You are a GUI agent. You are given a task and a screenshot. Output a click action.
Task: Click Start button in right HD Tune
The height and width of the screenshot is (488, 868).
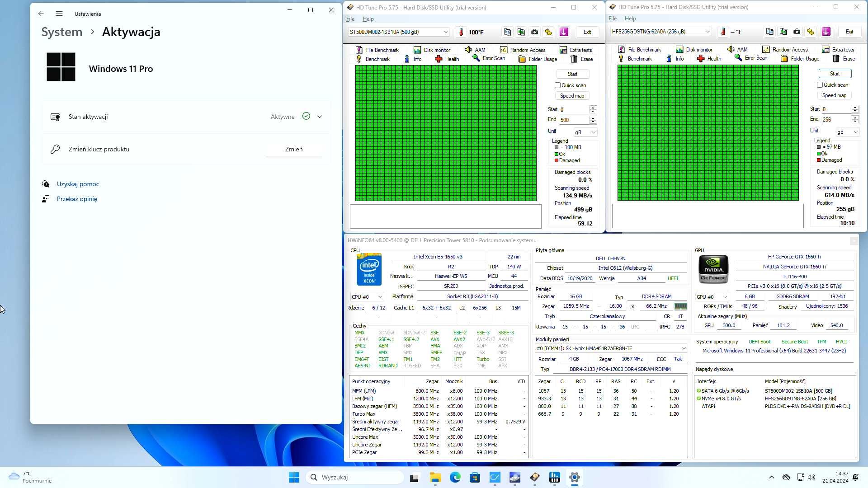click(835, 73)
